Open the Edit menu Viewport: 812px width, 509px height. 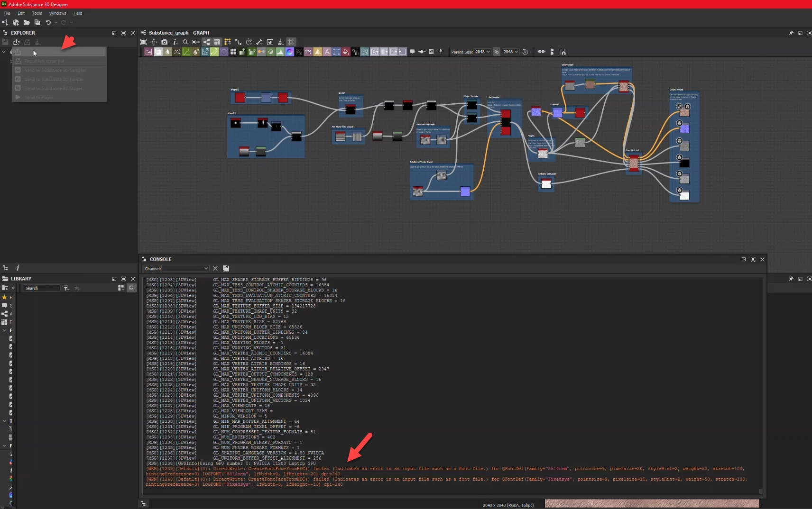click(21, 13)
